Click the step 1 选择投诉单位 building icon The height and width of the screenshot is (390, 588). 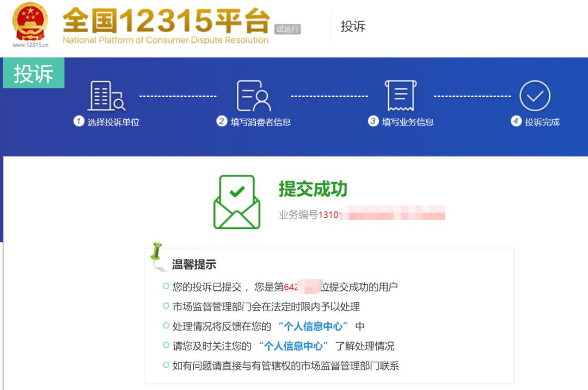[106, 97]
